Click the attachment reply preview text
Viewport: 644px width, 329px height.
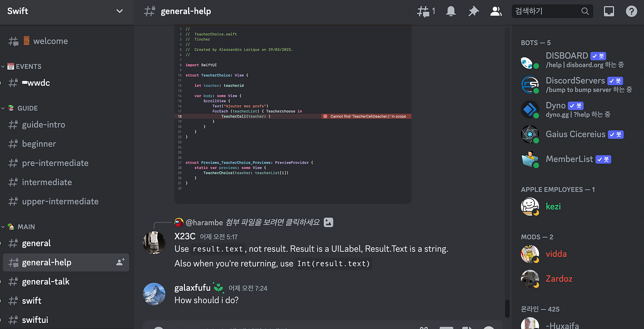(272, 222)
